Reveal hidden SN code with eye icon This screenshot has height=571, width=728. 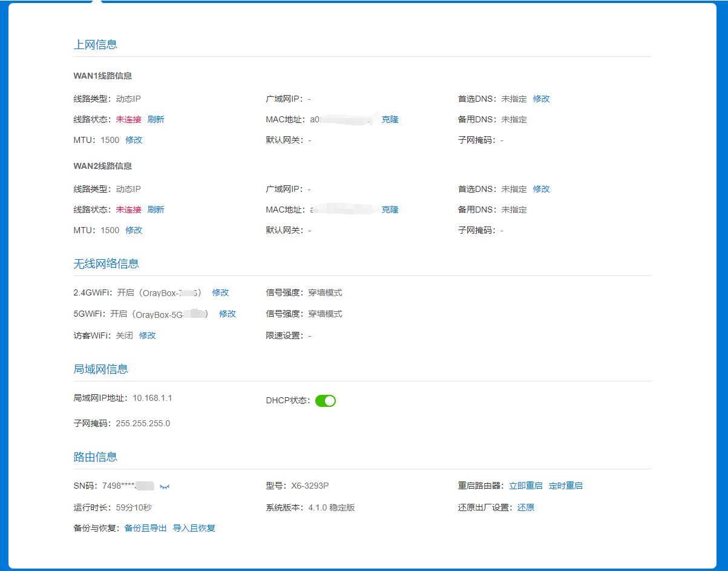165,486
